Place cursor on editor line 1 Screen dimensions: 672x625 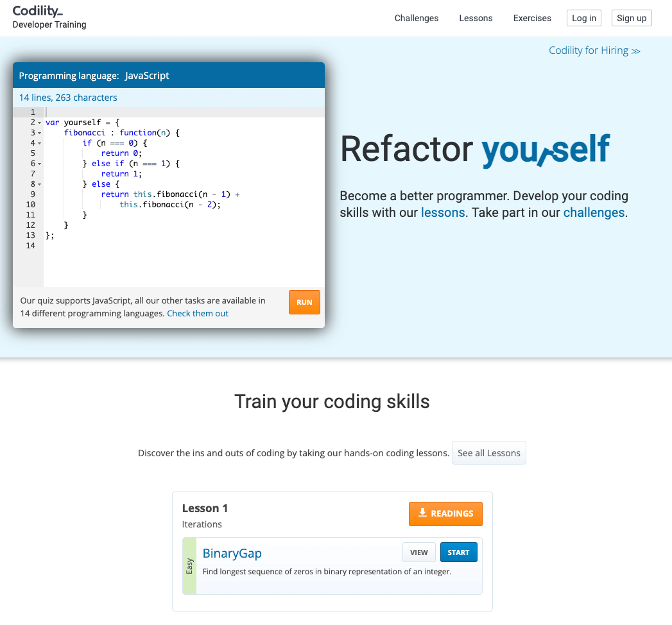click(184, 112)
